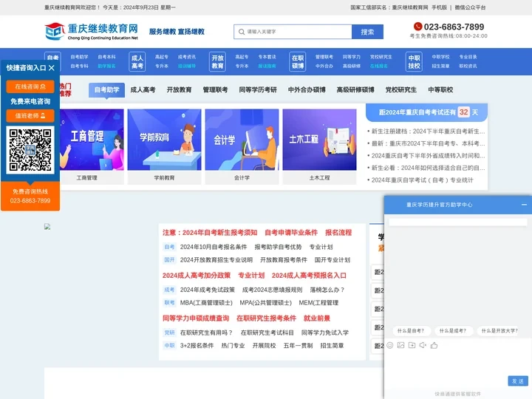
Task: Switch to the 同等学历考研 tab
Action: [x=258, y=90]
